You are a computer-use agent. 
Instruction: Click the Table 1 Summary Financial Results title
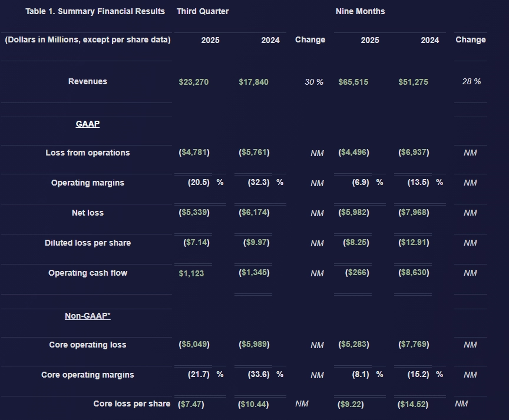point(95,12)
